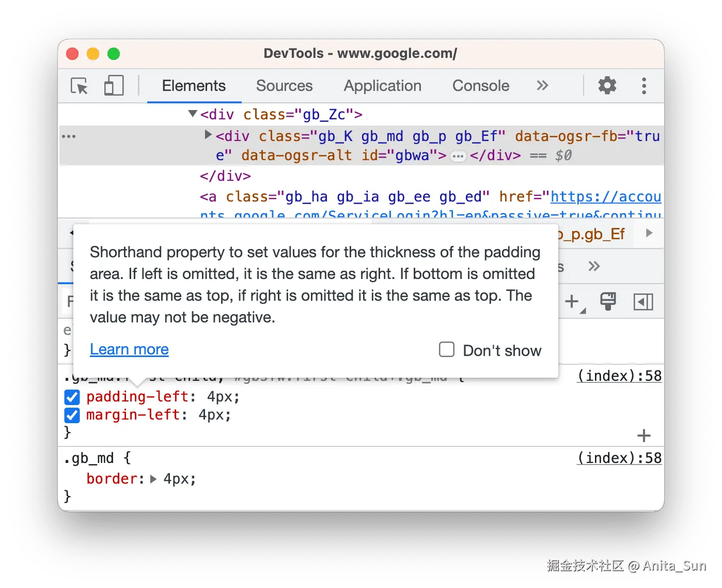722x588 pixels.
Task: Uncheck the margin-left property checkbox
Action: pos(72,415)
